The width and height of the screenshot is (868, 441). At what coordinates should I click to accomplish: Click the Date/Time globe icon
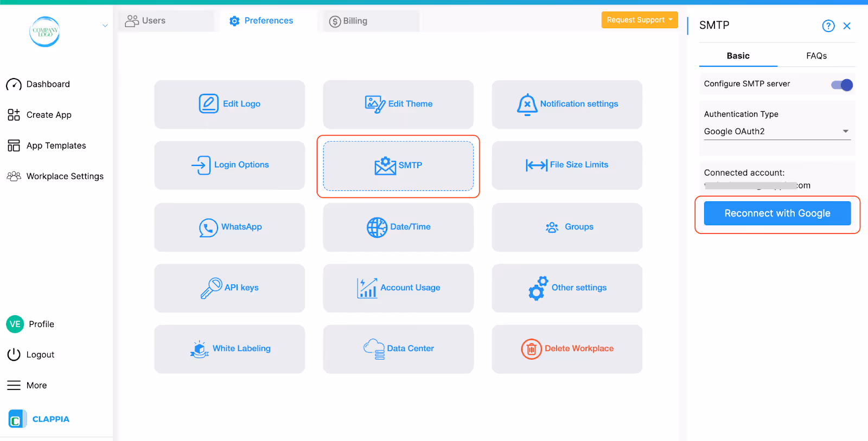[377, 227]
